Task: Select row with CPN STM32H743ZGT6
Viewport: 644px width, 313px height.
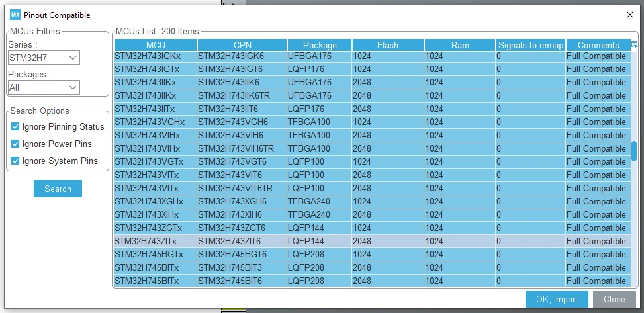Action: [x=372, y=228]
